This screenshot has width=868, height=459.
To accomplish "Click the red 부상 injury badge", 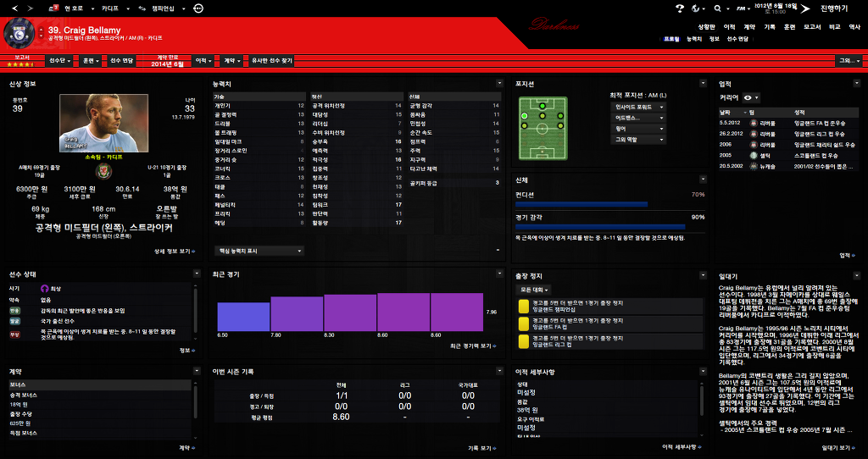I will (x=14, y=335).
